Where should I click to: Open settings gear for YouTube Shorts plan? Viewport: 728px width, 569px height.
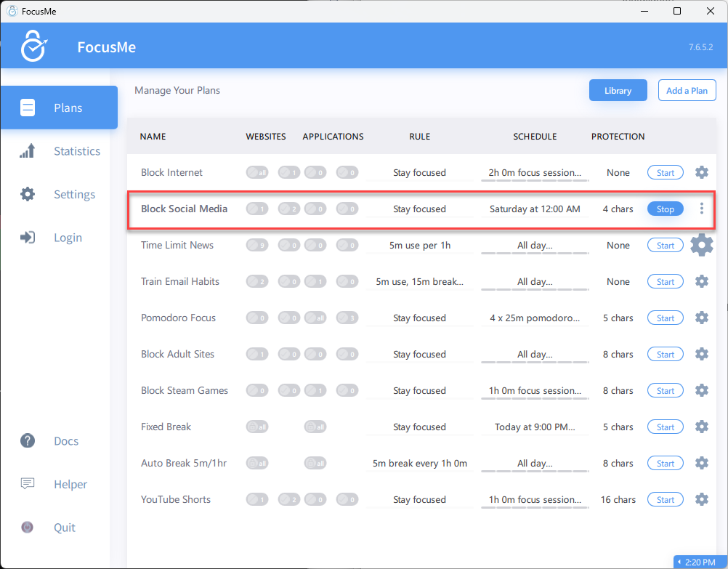[702, 499]
